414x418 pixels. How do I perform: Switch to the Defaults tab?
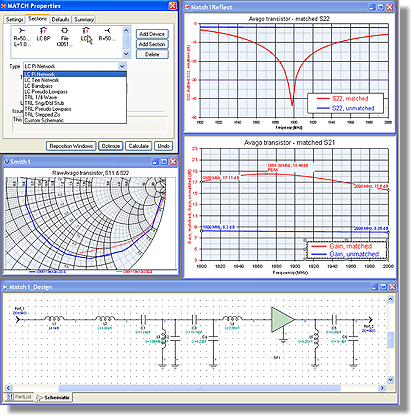click(60, 20)
